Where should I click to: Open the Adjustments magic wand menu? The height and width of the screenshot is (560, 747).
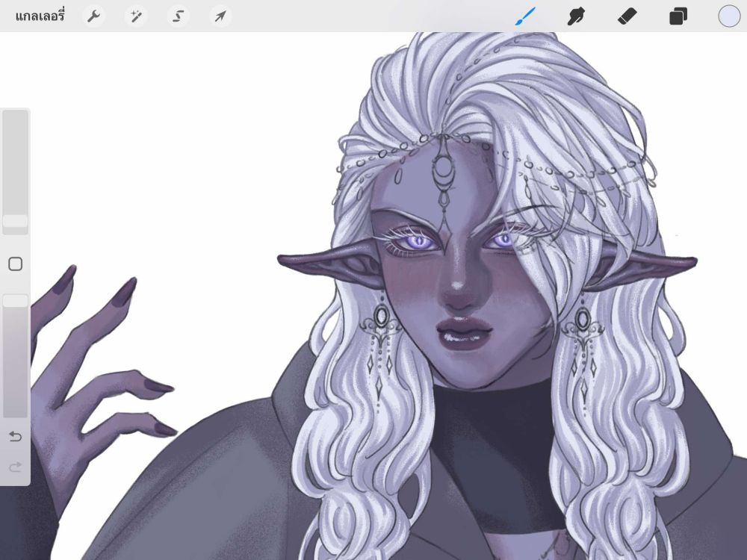tap(136, 16)
